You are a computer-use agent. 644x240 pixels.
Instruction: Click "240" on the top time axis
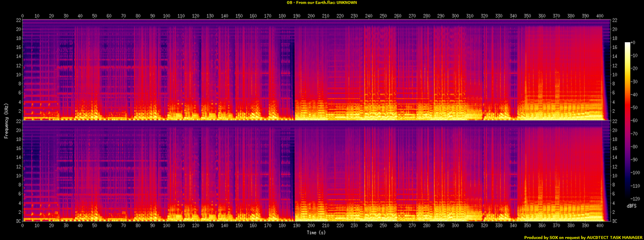(369, 16)
